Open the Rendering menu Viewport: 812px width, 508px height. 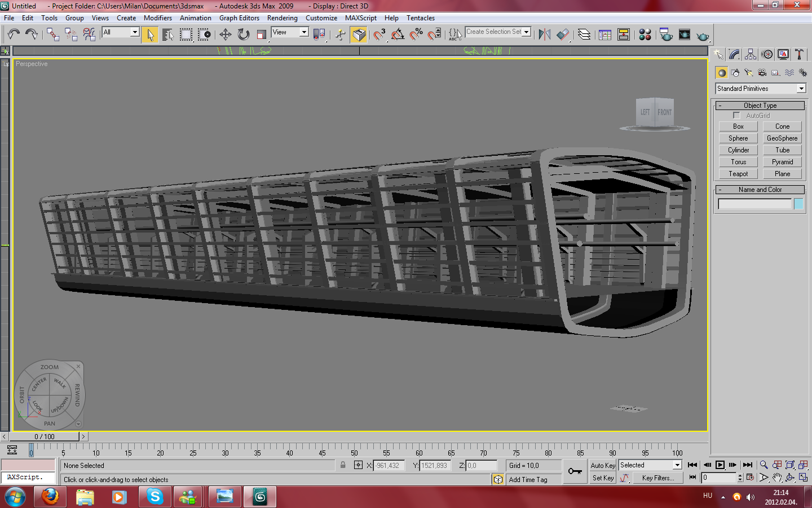tap(282, 18)
